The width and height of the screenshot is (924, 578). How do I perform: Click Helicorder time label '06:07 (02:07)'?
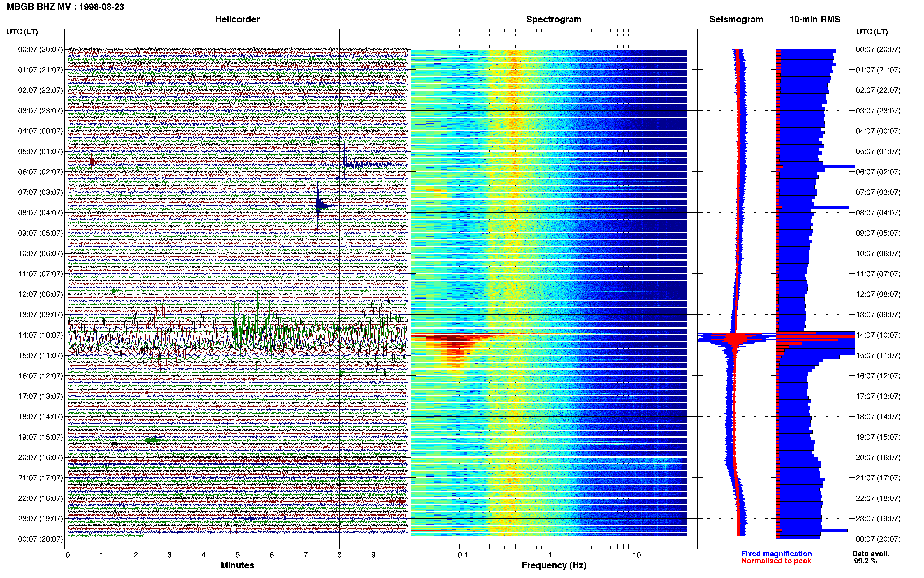(41, 172)
